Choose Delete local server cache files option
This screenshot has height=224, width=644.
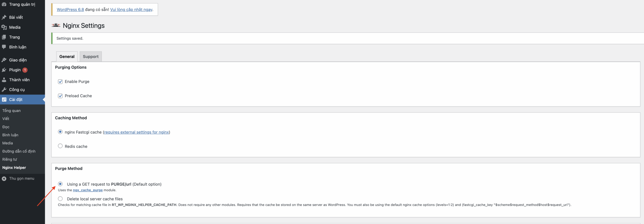(60, 199)
